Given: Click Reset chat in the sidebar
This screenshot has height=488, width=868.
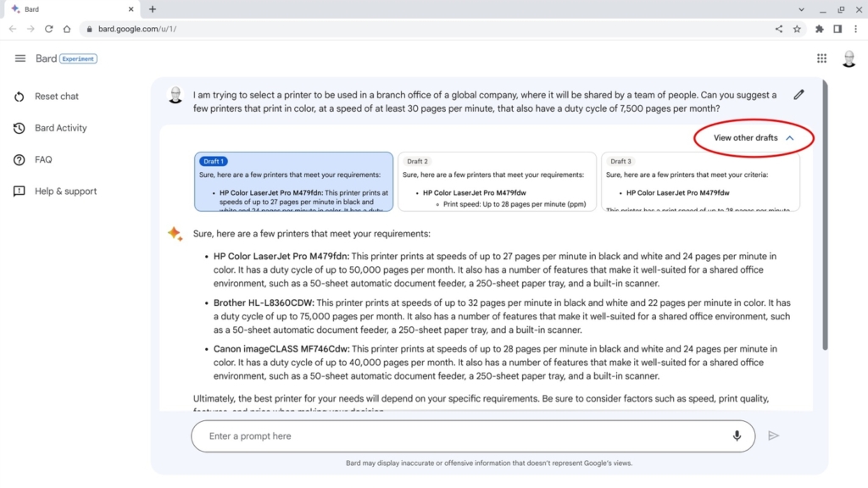Looking at the screenshot, I should click(55, 96).
